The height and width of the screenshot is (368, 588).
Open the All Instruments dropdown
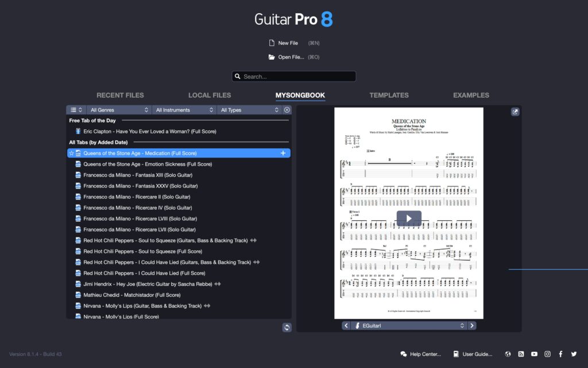coord(184,109)
